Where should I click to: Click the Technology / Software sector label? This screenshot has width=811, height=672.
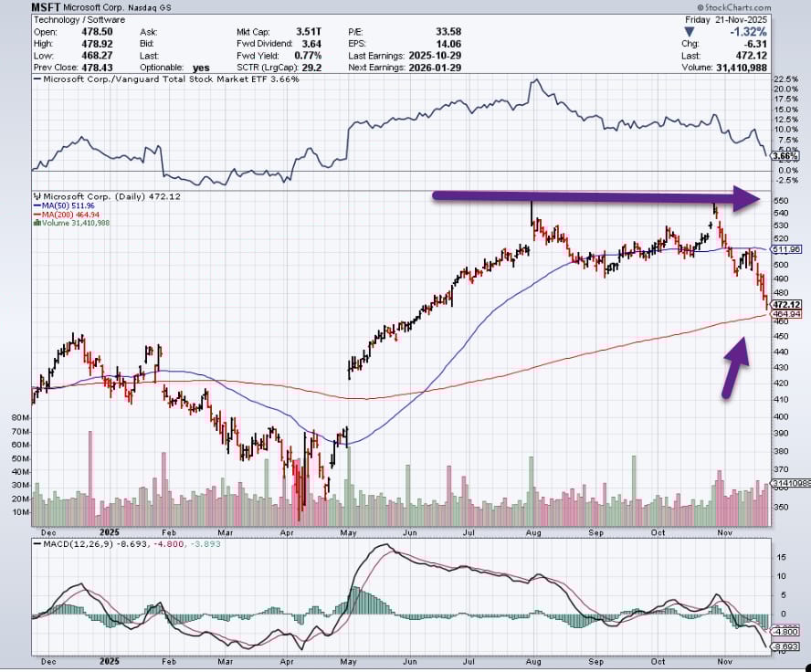[79, 20]
